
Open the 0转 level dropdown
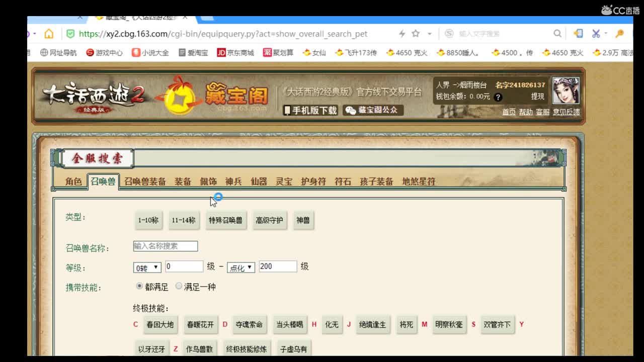[147, 267]
